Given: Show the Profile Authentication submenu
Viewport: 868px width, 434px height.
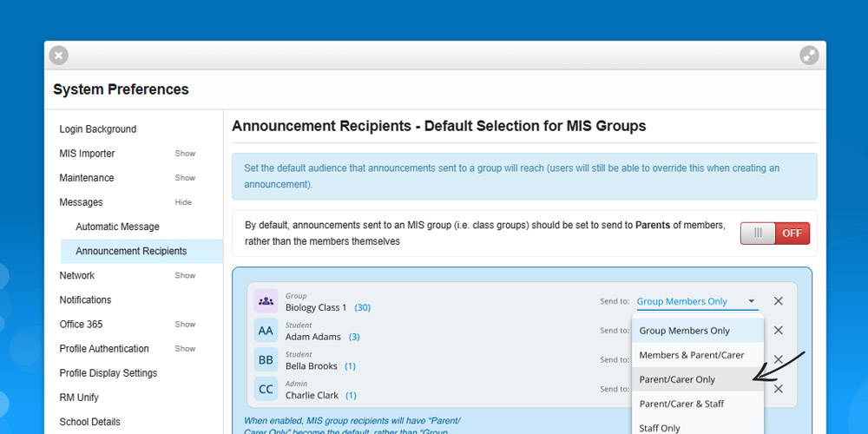Looking at the screenshot, I should tap(185, 348).
